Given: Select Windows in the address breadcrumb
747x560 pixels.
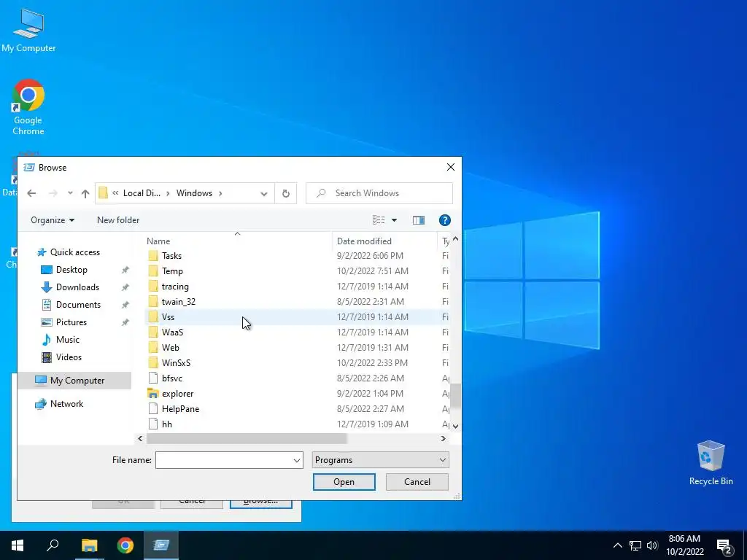Looking at the screenshot, I should (x=194, y=193).
